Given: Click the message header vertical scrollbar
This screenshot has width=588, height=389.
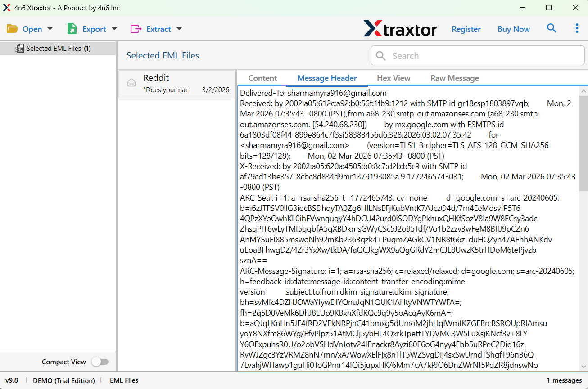Looking at the screenshot, I should pos(583,144).
